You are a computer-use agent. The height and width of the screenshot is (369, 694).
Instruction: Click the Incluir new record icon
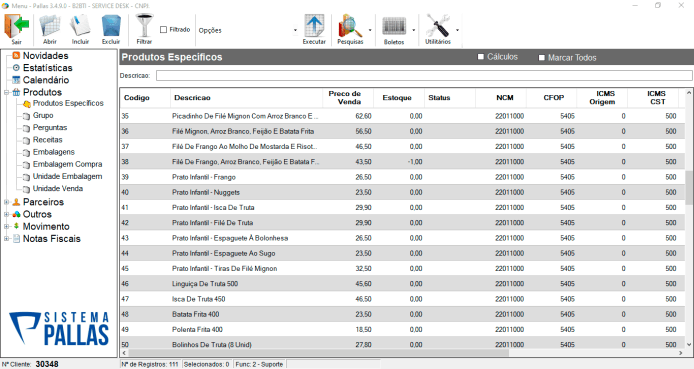[x=80, y=27]
